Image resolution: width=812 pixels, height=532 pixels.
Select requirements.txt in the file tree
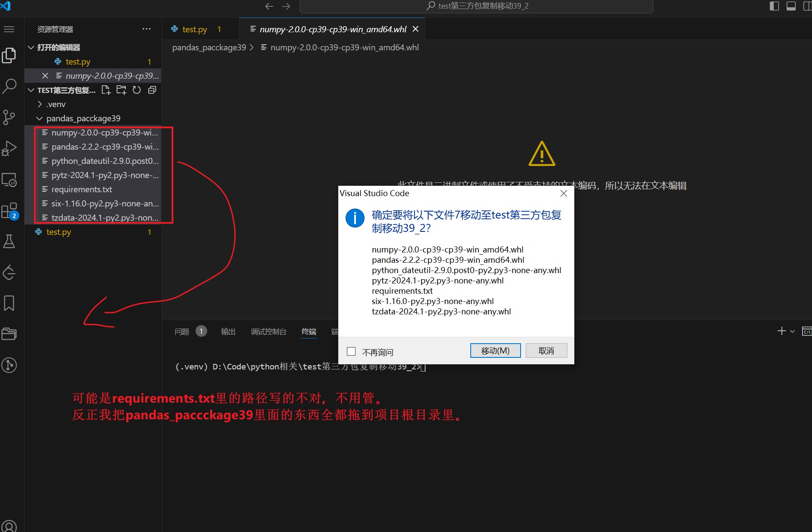[82, 189]
